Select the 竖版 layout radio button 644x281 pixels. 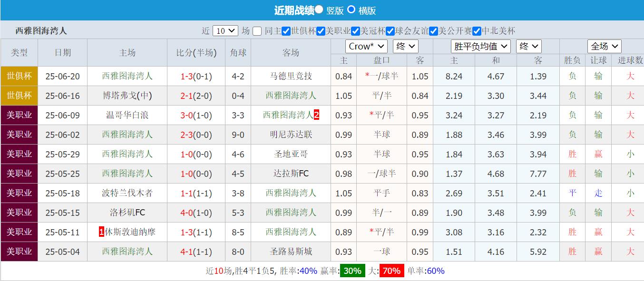[319, 10]
